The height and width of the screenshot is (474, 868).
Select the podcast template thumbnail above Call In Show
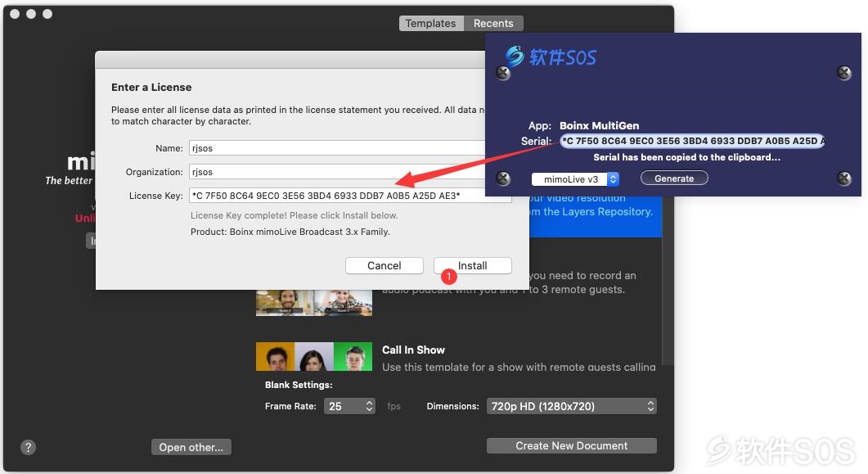(314, 303)
